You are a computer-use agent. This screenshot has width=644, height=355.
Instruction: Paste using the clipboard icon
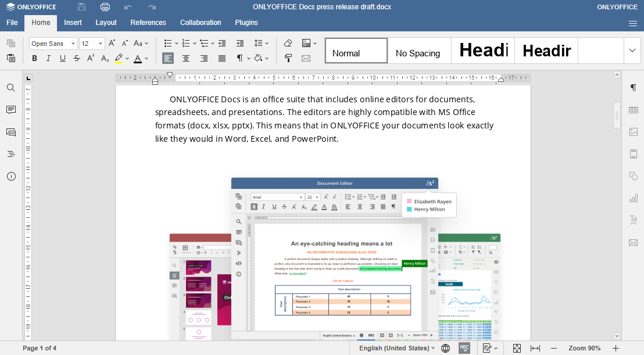pyautogui.click(x=11, y=58)
